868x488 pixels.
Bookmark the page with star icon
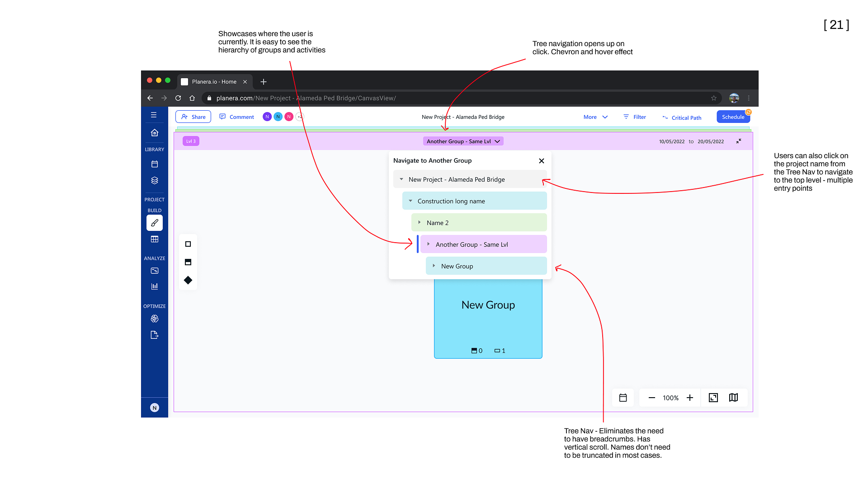714,98
